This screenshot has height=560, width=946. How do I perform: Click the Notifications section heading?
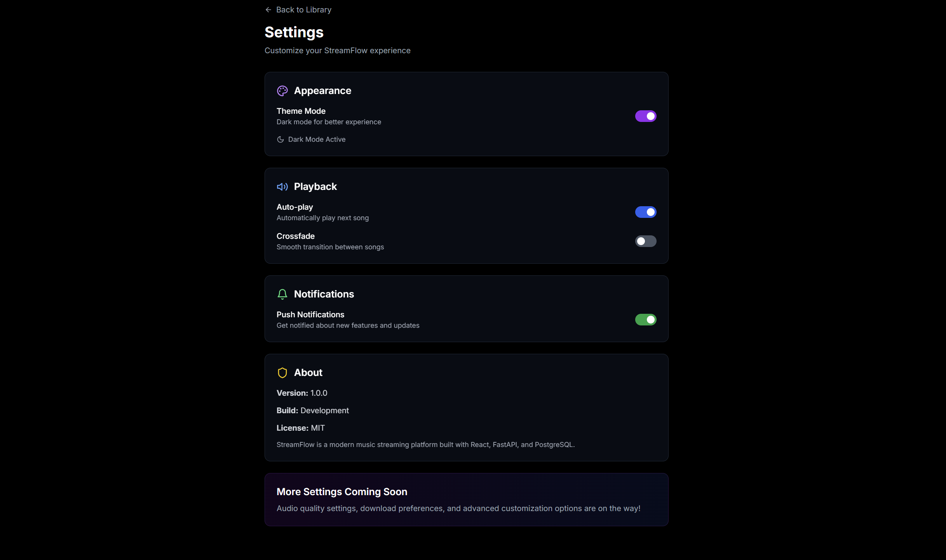324,294
